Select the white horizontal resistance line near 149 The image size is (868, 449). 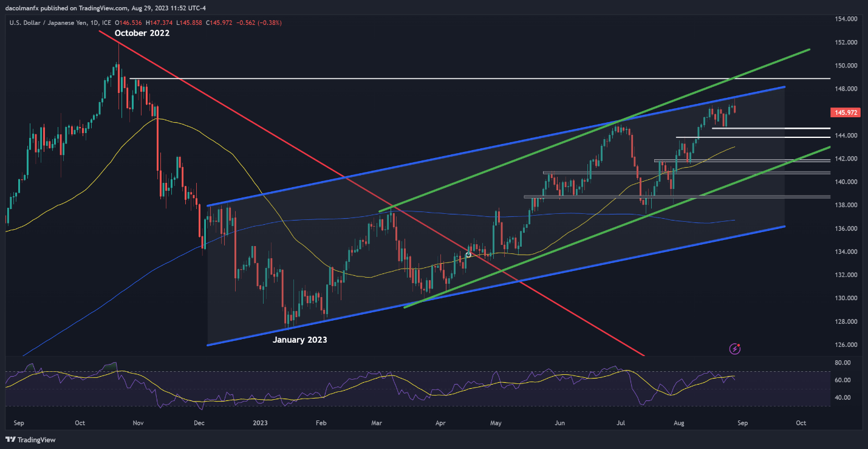480,78
